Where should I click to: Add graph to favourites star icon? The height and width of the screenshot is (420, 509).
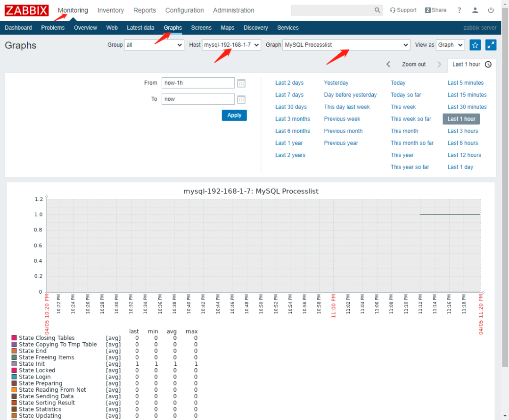475,45
